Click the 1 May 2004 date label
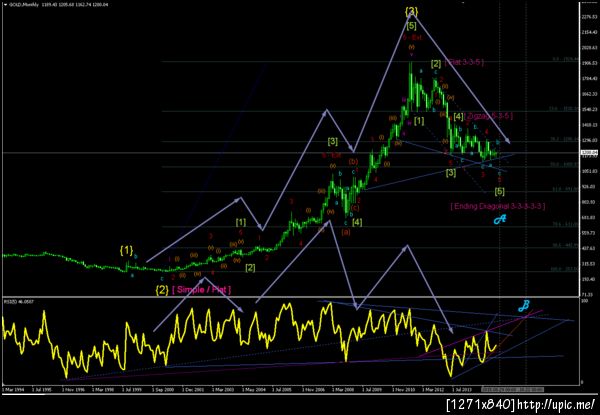 tap(253, 389)
